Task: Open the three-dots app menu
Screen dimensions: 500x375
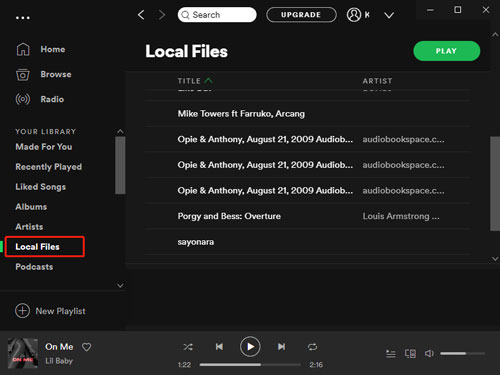Action: (x=23, y=18)
